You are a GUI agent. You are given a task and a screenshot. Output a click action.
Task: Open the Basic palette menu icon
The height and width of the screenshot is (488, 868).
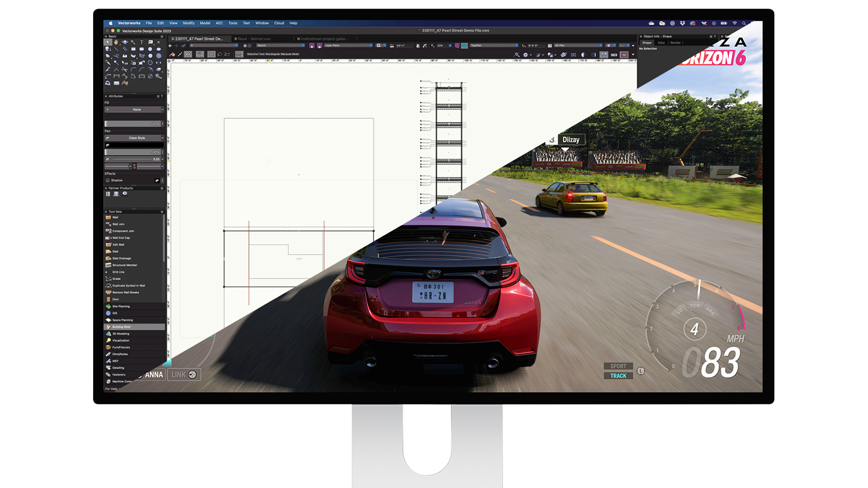click(162, 37)
